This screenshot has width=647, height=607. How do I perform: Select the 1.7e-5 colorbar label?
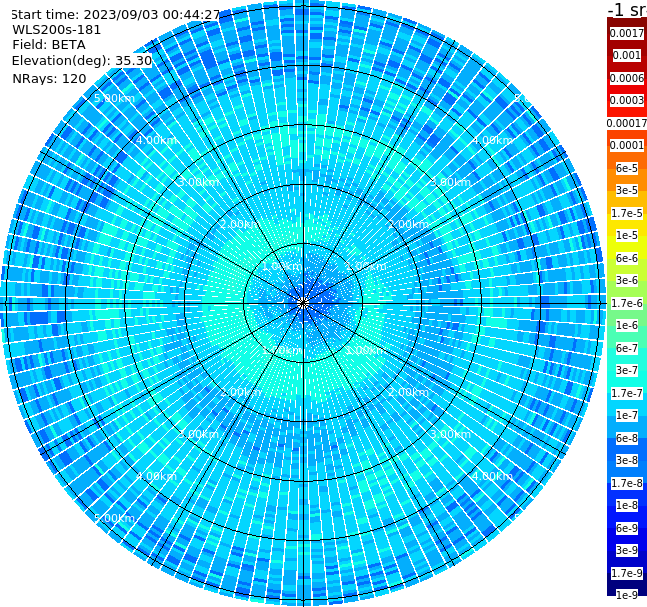[x=627, y=213]
